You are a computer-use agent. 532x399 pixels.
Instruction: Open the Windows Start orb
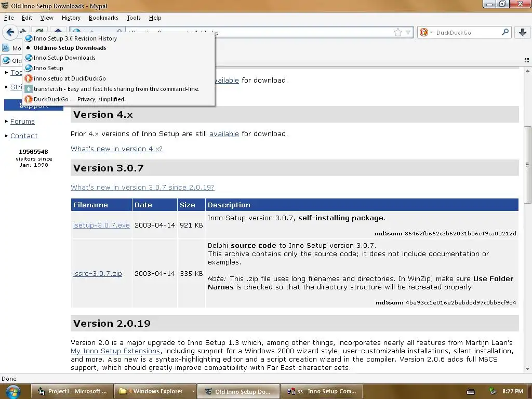tap(13, 392)
